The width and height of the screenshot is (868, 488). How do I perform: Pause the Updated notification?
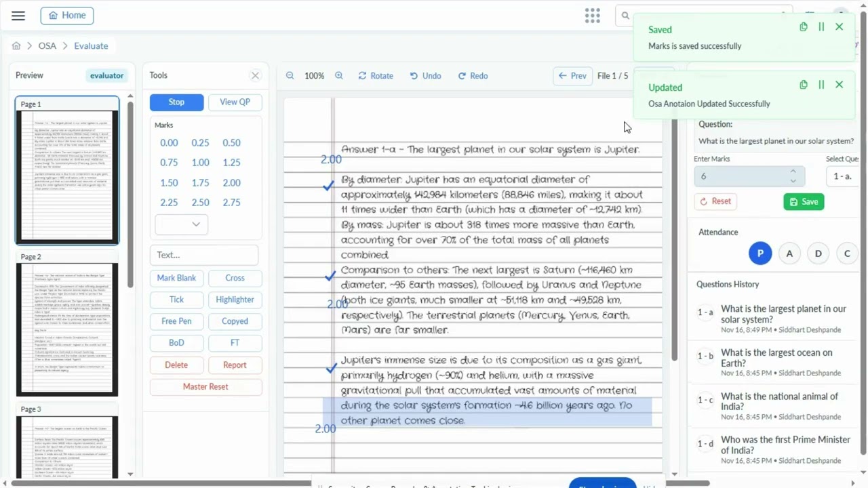point(821,85)
